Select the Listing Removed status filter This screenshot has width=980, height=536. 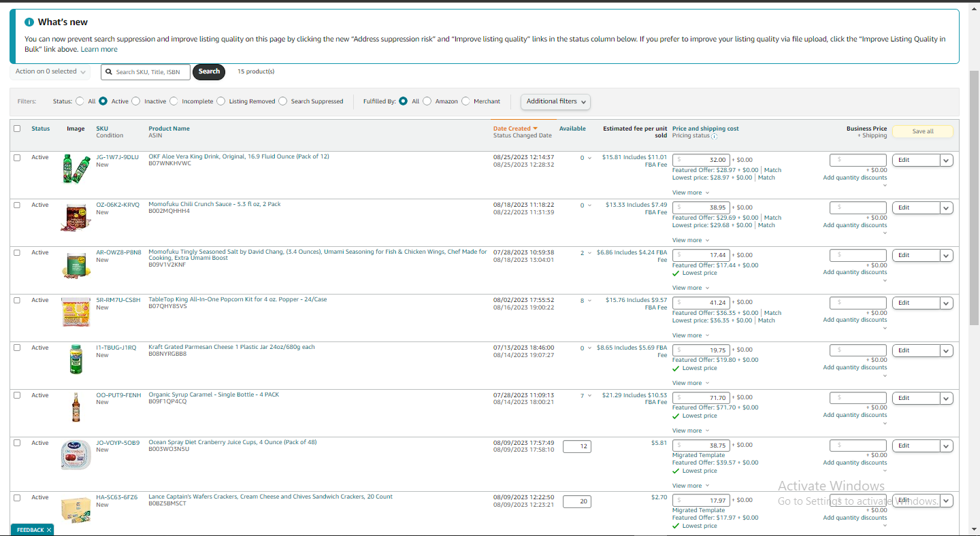(x=221, y=101)
